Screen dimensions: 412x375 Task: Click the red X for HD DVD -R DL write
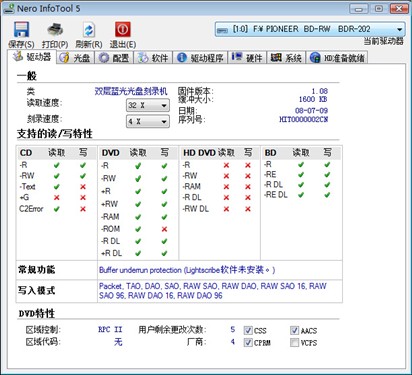point(248,198)
